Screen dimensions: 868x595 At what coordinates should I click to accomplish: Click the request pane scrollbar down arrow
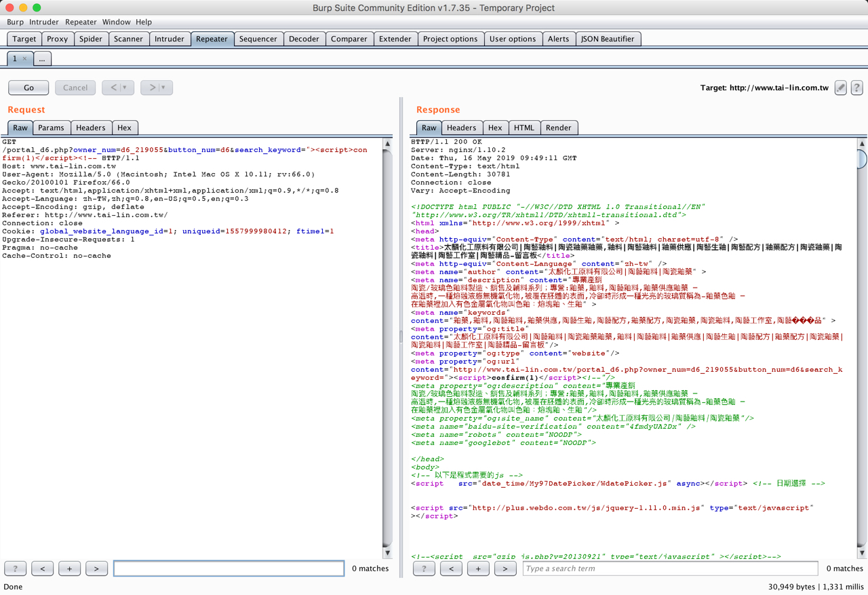(x=388, y=552)
